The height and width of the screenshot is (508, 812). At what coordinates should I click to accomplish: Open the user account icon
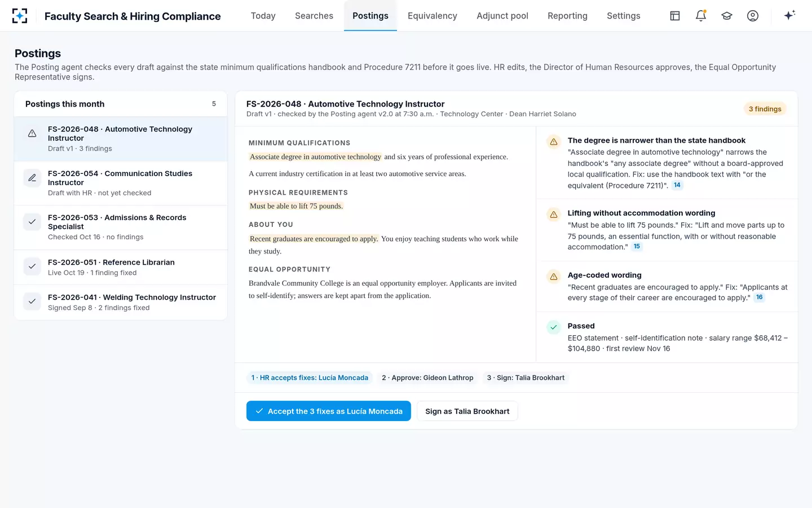point(753,16)
